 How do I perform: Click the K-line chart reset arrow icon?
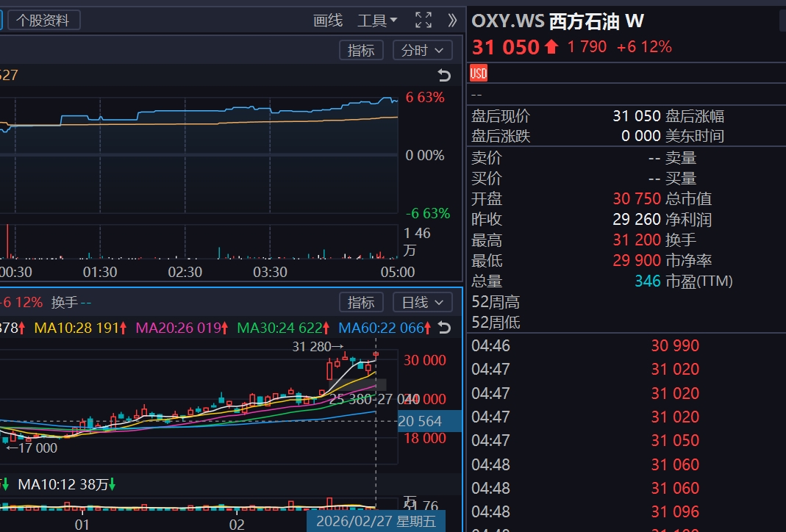point(444,328)
